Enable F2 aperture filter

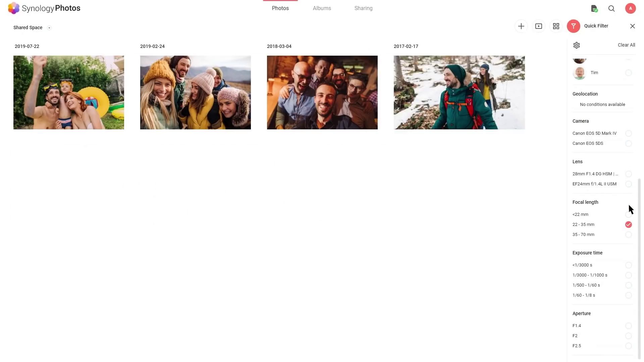[629, 336]
